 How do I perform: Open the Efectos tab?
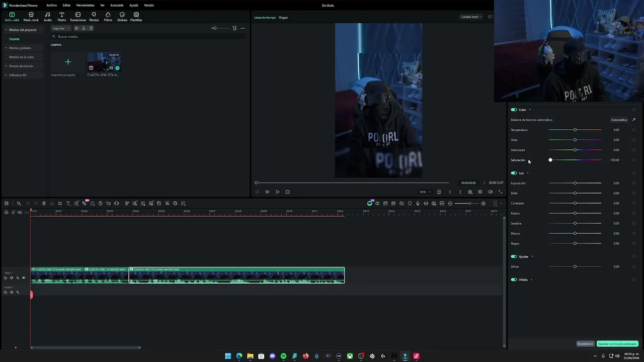(94, 17)
